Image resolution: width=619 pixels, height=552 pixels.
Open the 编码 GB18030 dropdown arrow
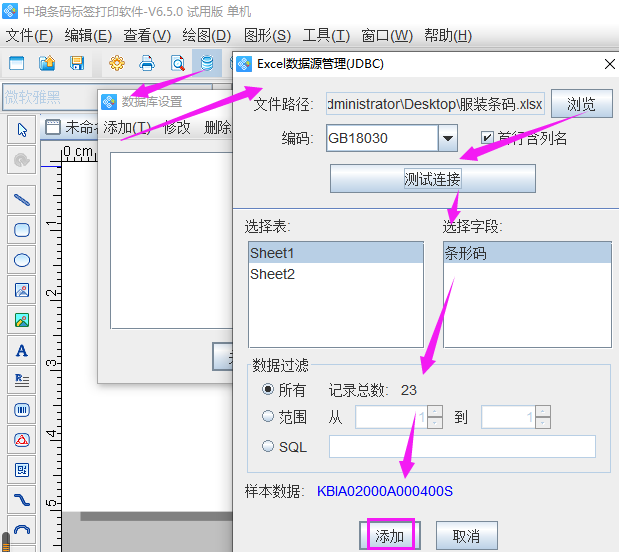(448, 138)
